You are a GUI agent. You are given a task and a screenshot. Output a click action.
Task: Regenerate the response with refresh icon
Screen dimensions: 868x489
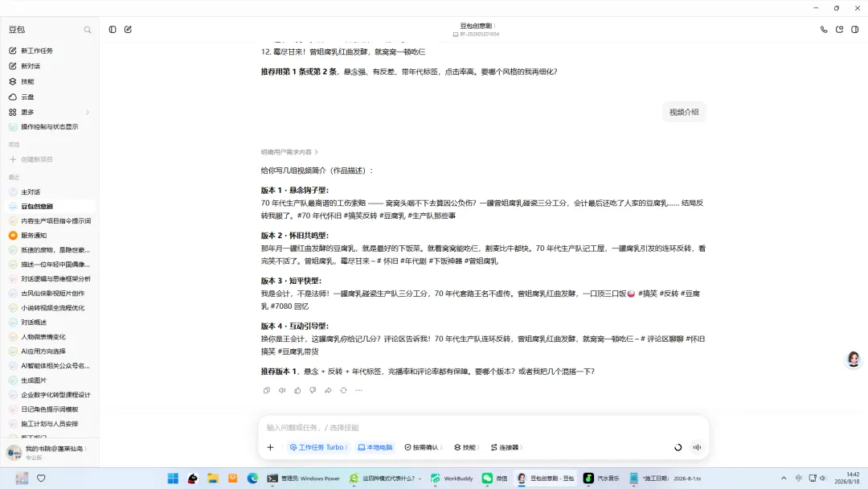coord(343,390)
